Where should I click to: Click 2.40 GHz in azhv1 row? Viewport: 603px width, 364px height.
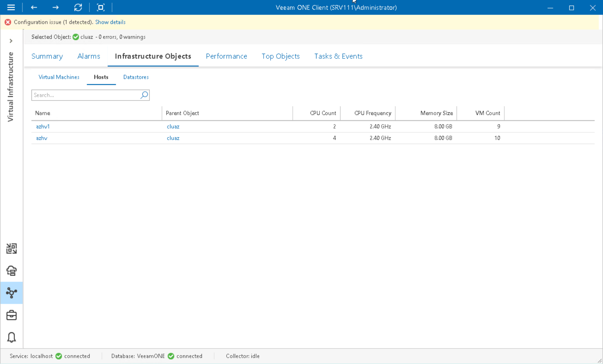coord(380,126)
